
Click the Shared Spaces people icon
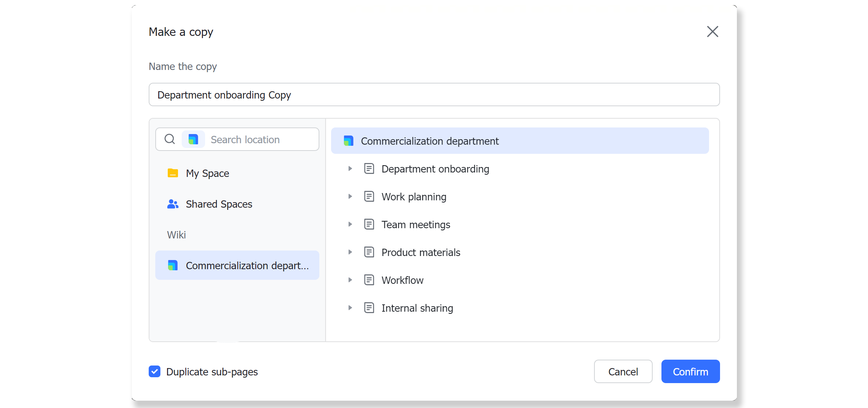click(173, 204)
